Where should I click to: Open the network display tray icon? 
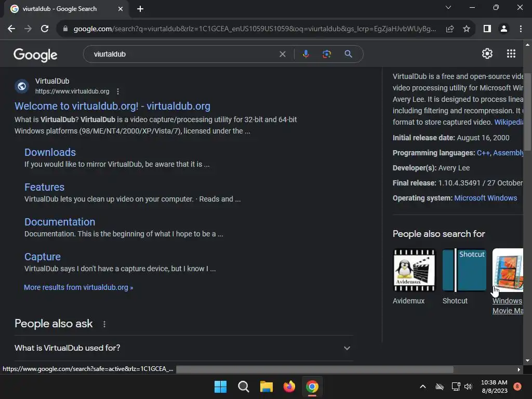pyautogui.click(x=456, y=387)
